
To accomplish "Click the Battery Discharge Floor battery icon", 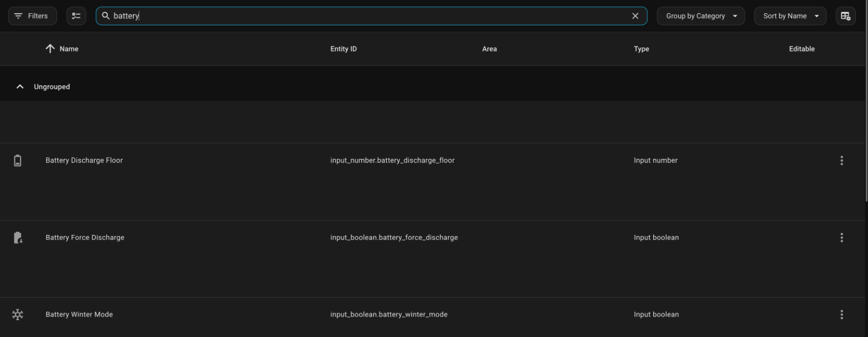I will pos(18,161).
